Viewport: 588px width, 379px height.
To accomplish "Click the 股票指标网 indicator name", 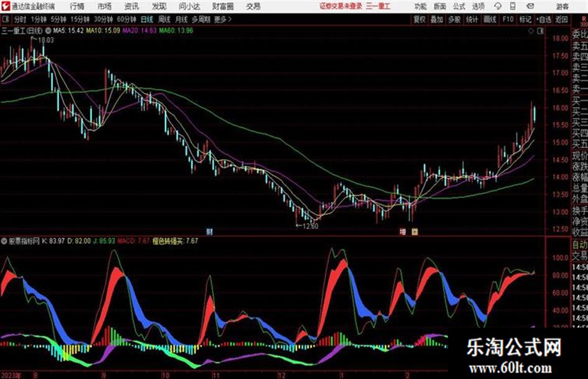I will tap(24, 241).
